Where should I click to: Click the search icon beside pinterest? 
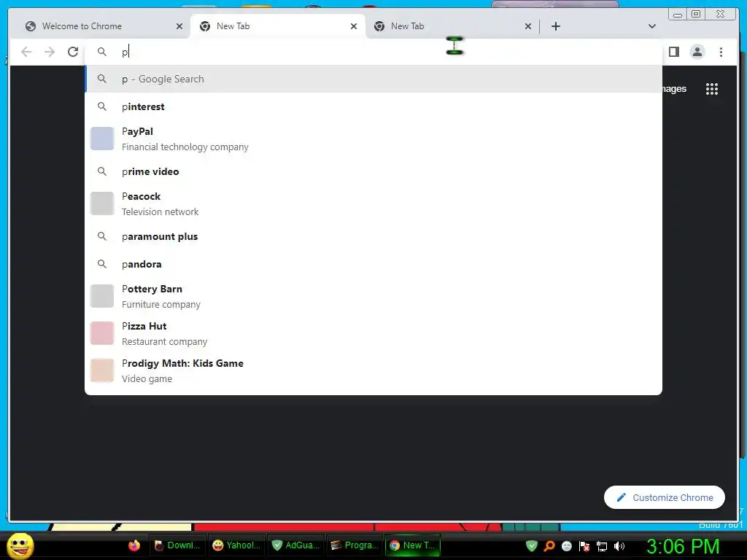click(x=102, y=106)
